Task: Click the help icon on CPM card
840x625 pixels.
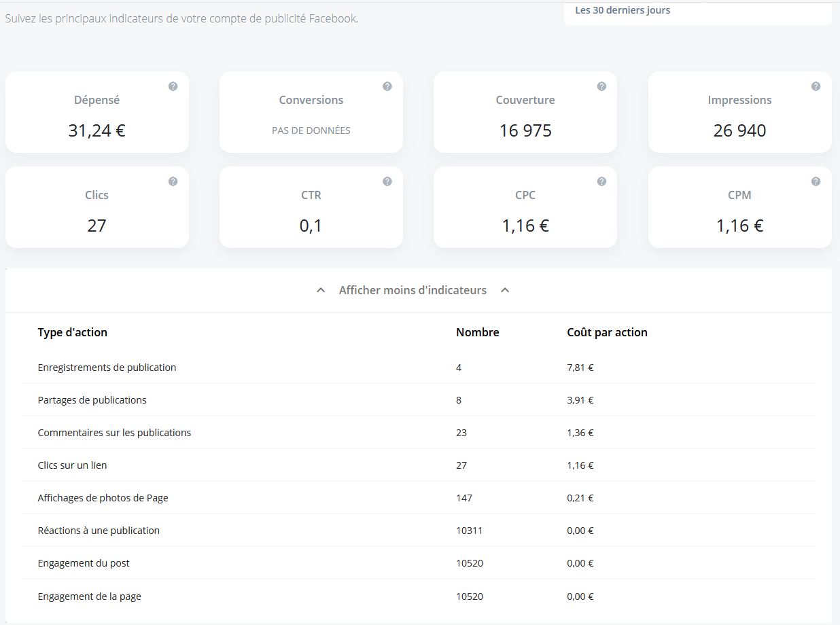Action: 816,181
